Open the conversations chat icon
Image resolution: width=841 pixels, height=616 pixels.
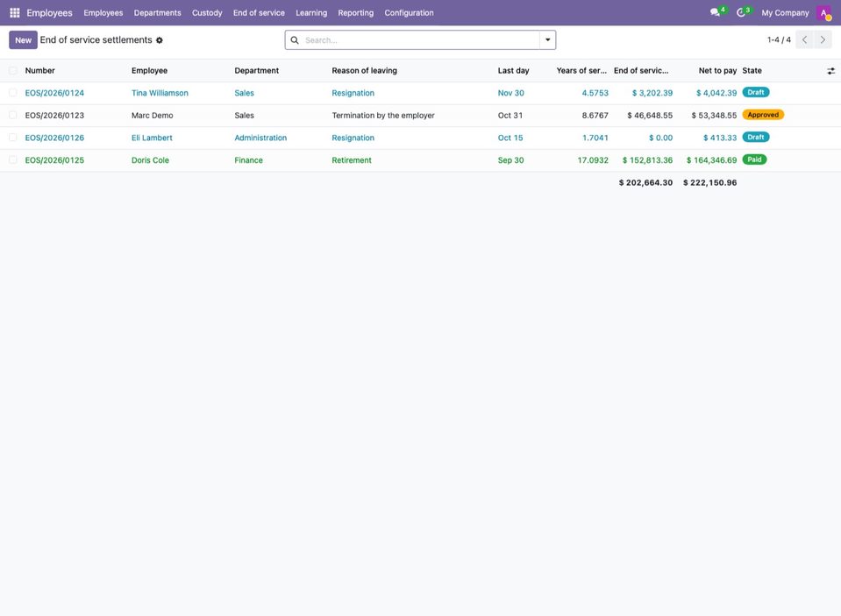tap(715, 12)
